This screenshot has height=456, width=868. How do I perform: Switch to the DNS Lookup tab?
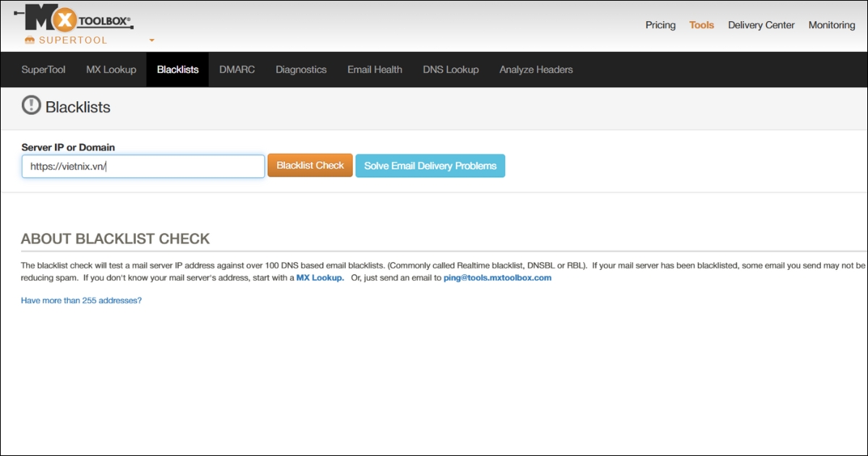click(451, 69)
